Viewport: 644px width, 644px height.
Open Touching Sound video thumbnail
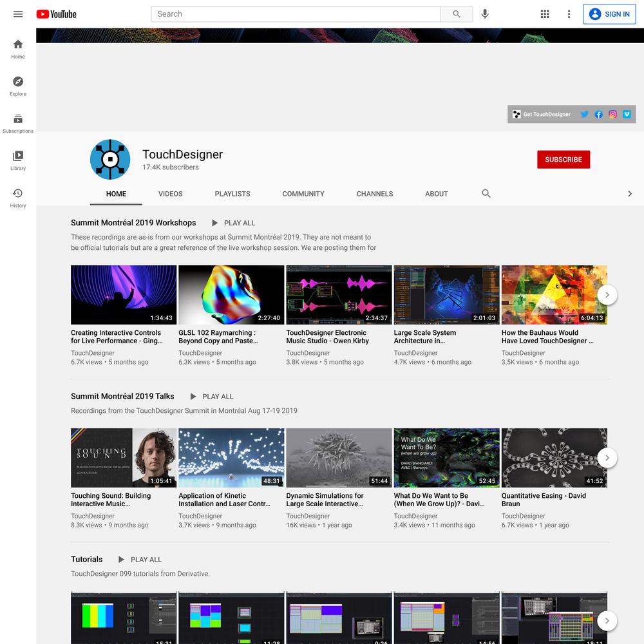pos(124,458)
